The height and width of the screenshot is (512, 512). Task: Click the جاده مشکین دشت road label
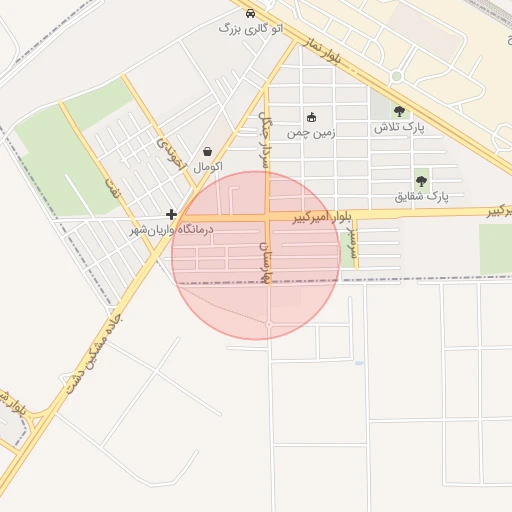94,354
